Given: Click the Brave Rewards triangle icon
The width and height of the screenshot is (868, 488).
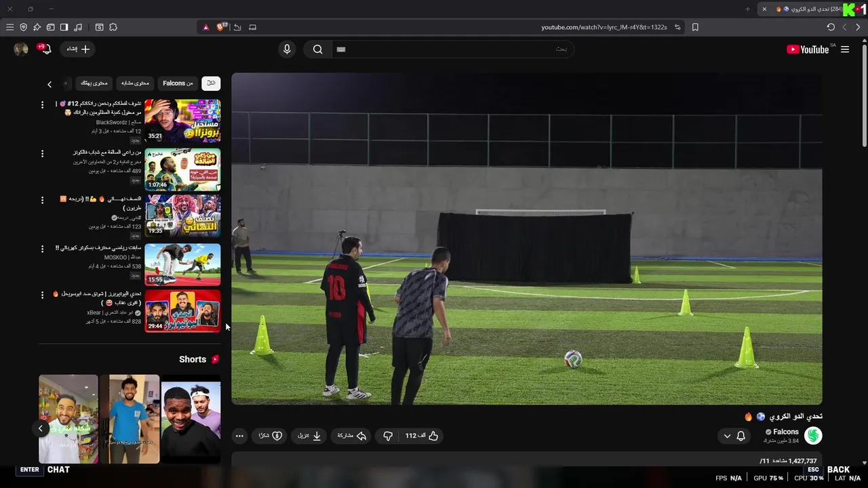Looking at the screenshot, I should click(x=206, y=27).
